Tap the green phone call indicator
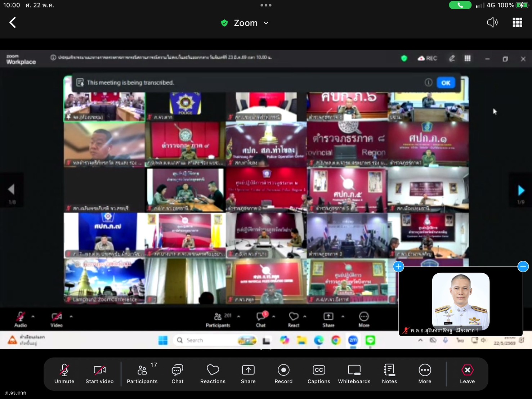This screenshot has height=399, width=532. tap(460, 5)
